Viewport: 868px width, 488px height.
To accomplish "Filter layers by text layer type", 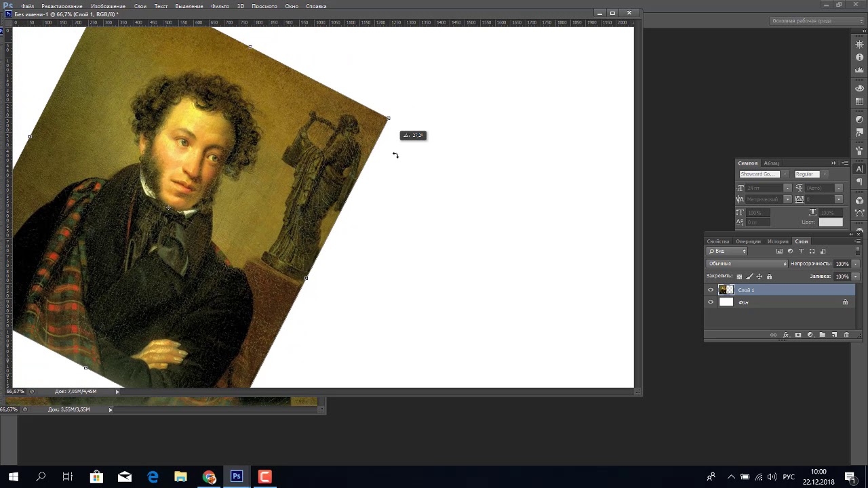I will point(801,251).
